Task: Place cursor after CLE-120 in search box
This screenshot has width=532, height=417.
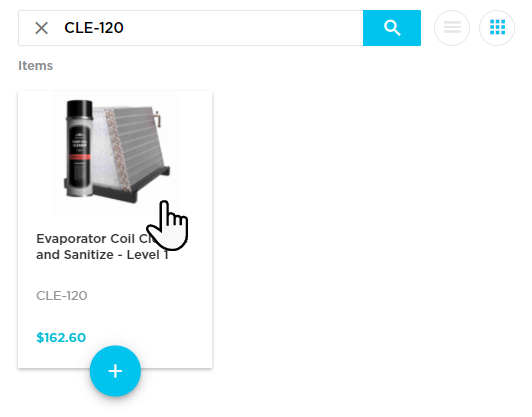Action: click(126, 28)
